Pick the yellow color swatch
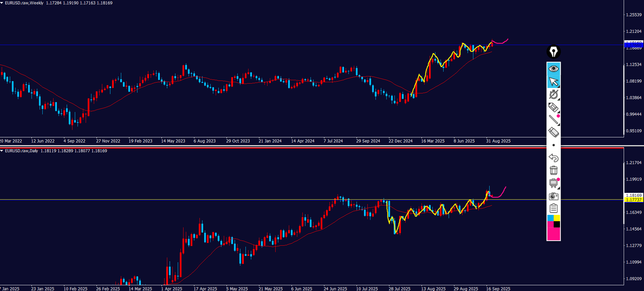The width and height of the screenshot is (644, 291). (557, 218)
